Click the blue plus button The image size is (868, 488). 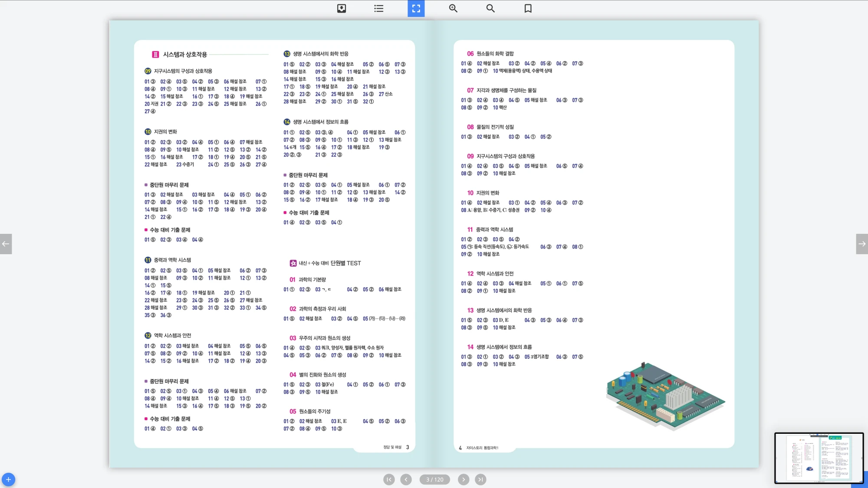click(8, 479)
